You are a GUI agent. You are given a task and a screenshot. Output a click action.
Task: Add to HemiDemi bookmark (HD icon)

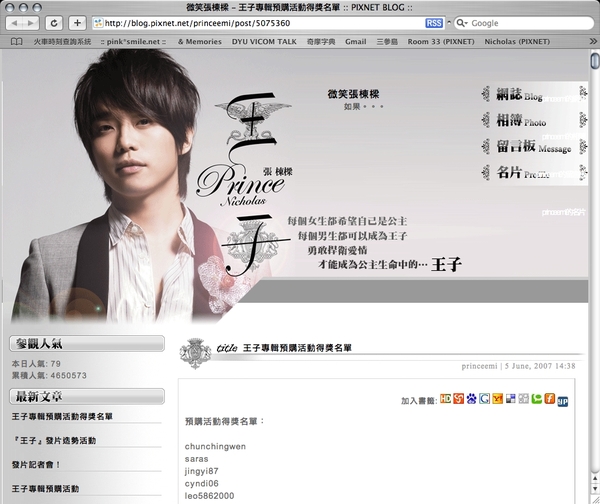coord(445,399)
